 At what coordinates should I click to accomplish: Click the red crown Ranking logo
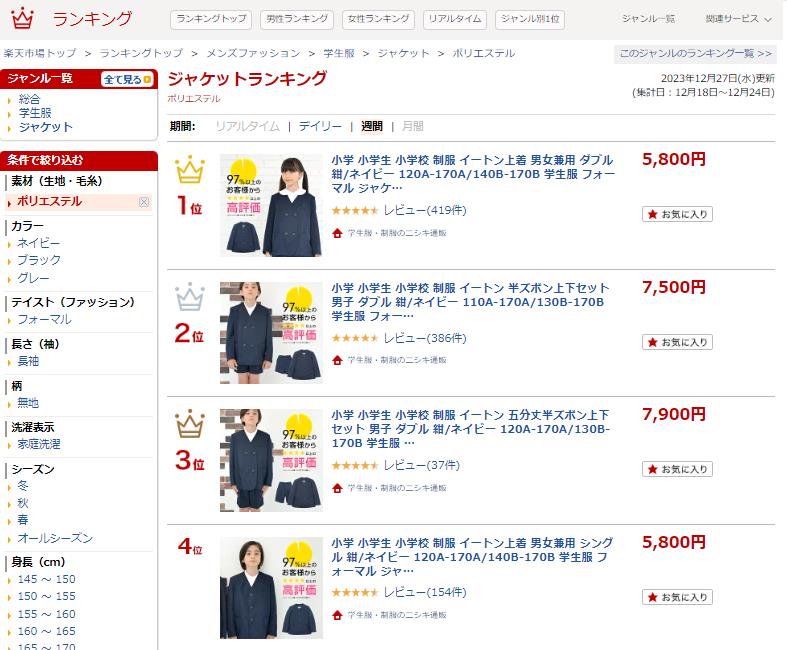22,19
